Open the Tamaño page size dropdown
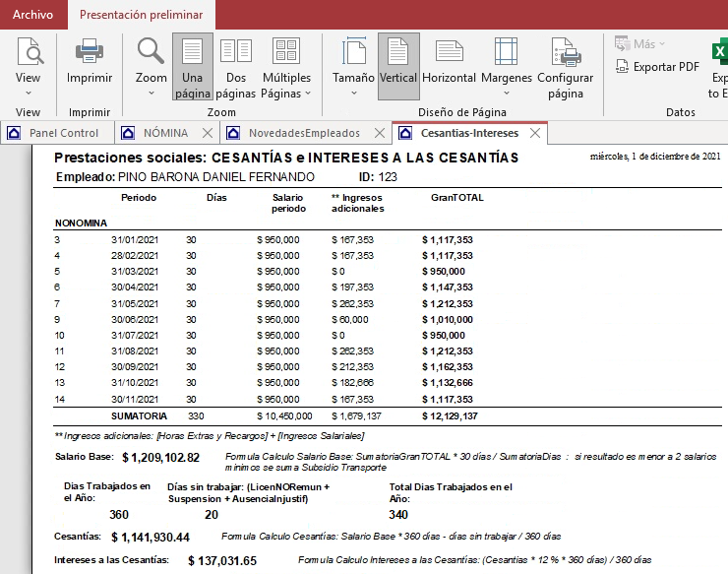The width and height of the screenshot is (728, 574). (x=353, y=94)
